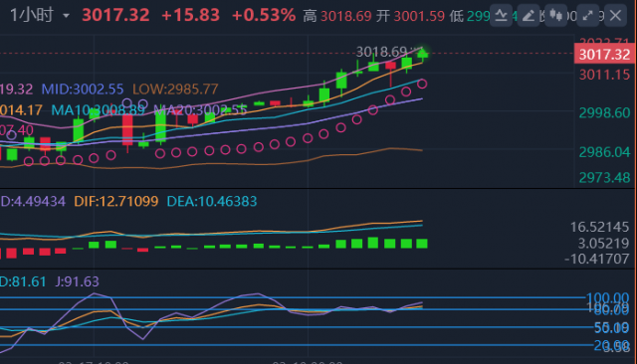
Task: Click the DIF:12.71099 MACD label
Action: [x=115, y=201]
